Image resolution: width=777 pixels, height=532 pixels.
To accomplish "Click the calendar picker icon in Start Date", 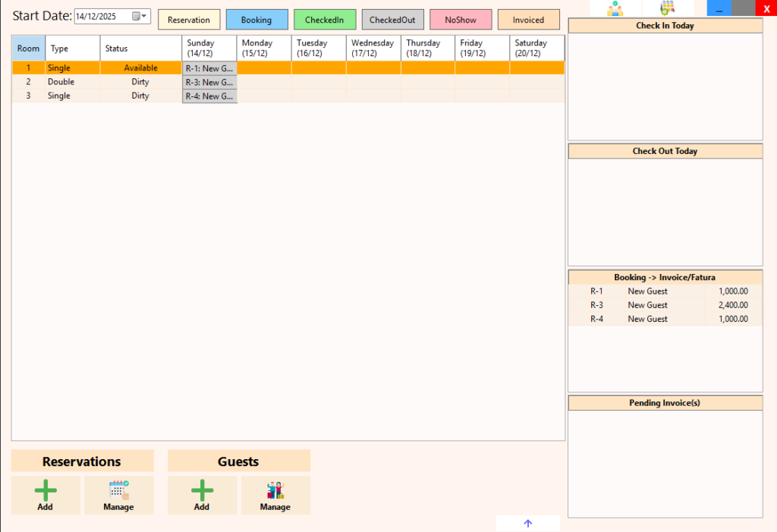I will click(x=137, y=15).
